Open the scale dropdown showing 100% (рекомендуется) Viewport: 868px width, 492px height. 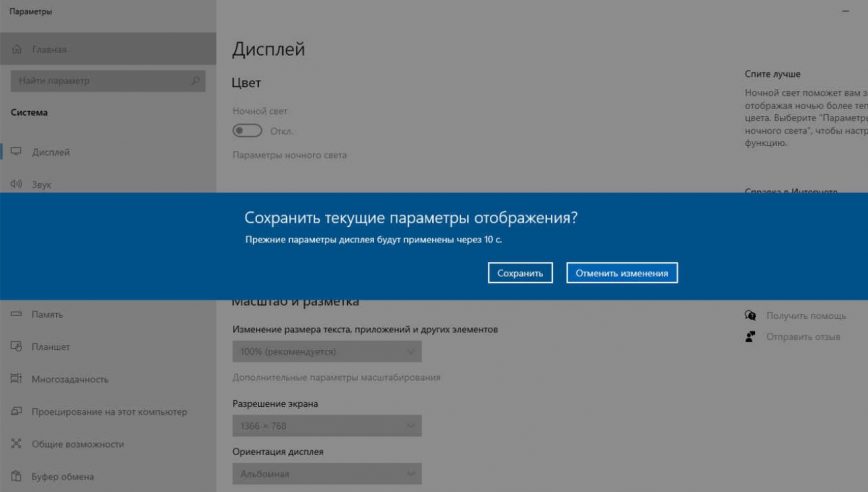tap(327, 351)
